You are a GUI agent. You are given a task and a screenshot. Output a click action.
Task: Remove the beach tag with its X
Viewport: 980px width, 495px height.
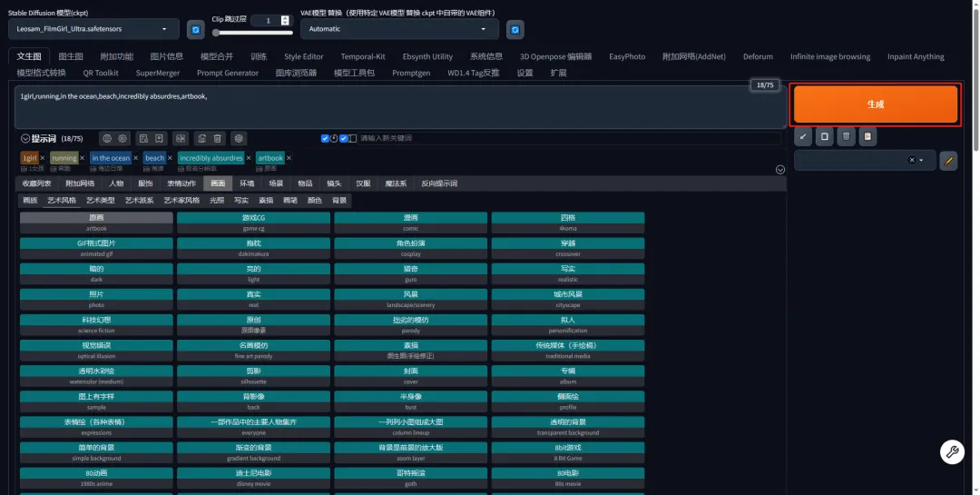click(x=170, y=158)
